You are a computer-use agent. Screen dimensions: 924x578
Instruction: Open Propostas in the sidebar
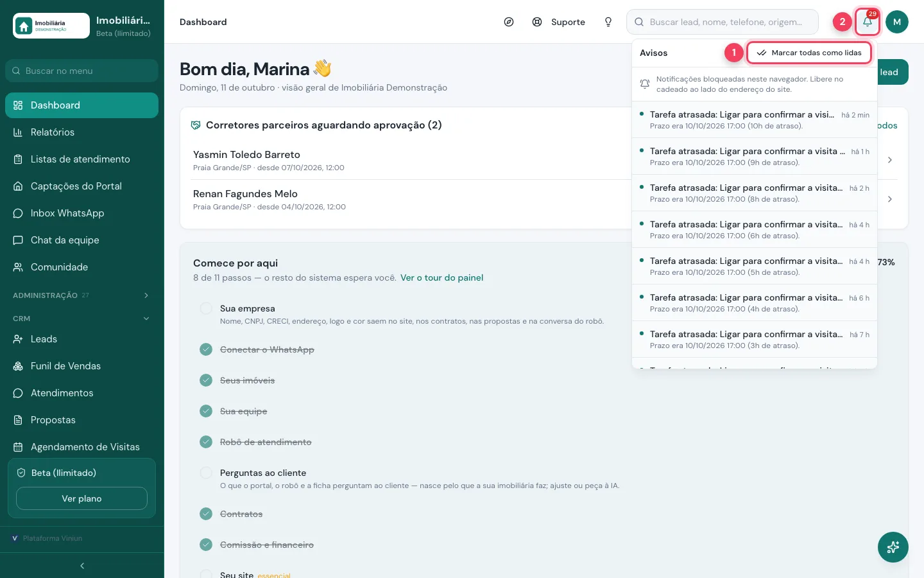tap(81, 420)
